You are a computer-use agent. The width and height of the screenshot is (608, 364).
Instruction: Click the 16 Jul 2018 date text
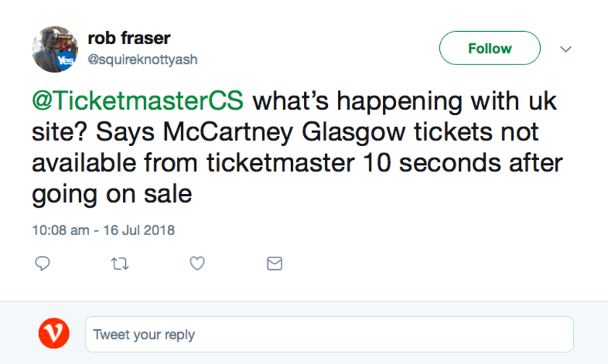(x=139, y=230)
